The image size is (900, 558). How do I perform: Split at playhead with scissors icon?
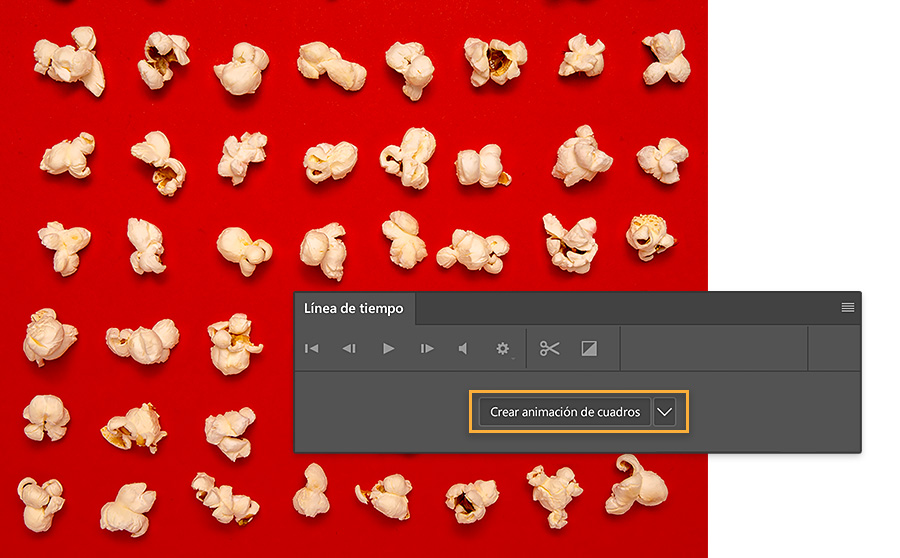[x=549, y=348]
